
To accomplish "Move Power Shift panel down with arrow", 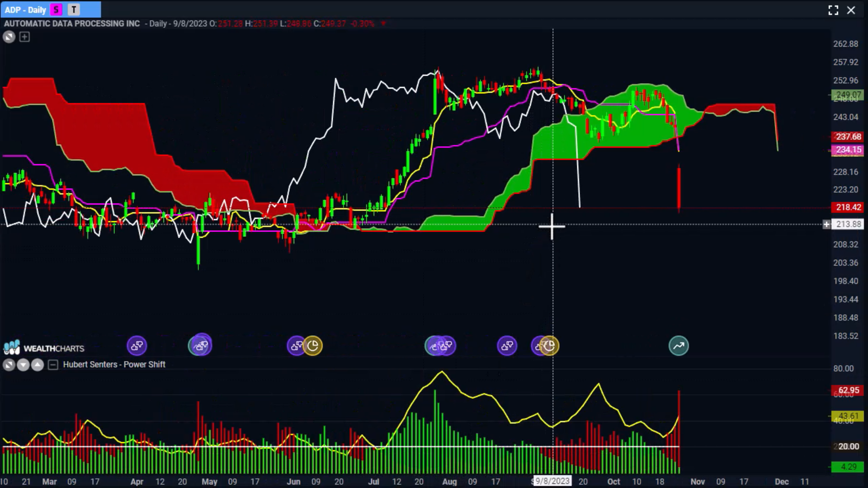I will pyautogui.click(x=23, y=365).
